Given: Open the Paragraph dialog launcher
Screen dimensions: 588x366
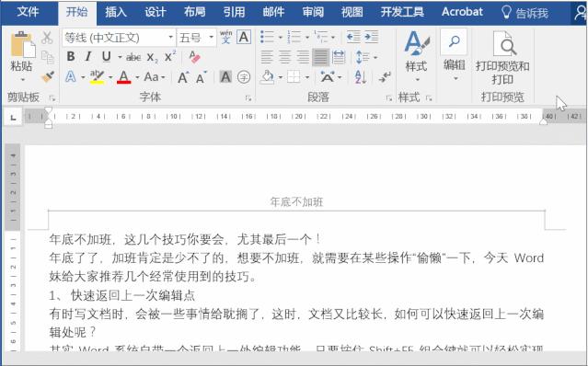Looking at the screenshot, I should pyautogui.click(x=389, y=98).
